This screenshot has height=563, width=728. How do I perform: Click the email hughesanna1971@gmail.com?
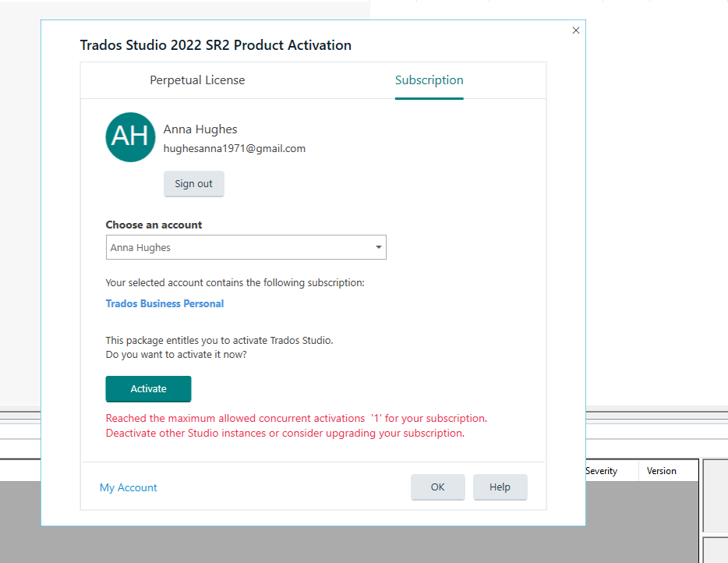click(x=233, y=148)
